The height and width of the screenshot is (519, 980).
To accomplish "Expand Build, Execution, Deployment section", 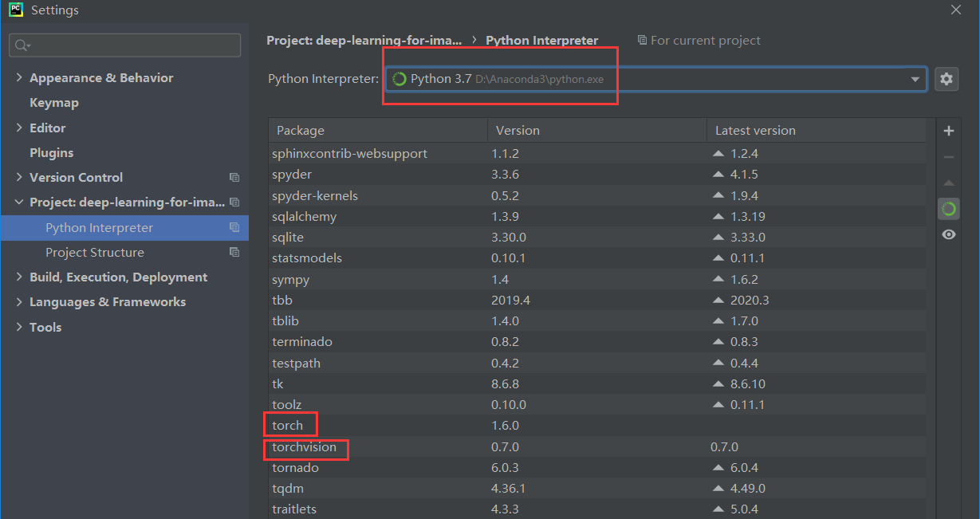I will 19,277.
